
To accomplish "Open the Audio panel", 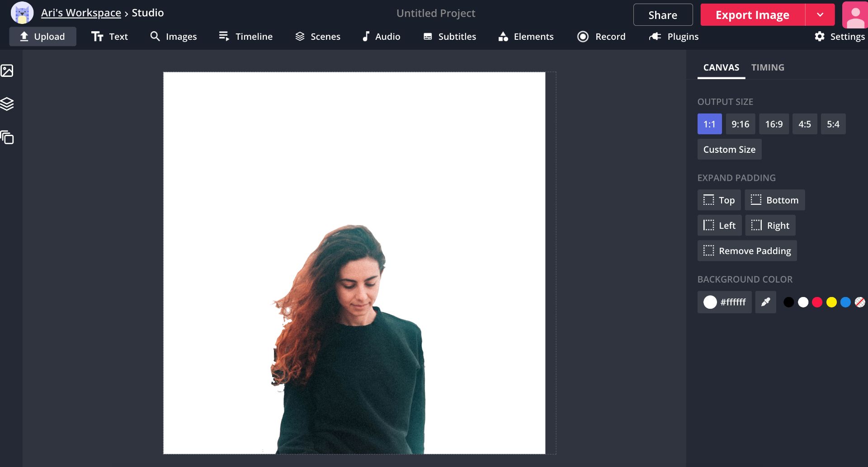I will tap(381, 36).
